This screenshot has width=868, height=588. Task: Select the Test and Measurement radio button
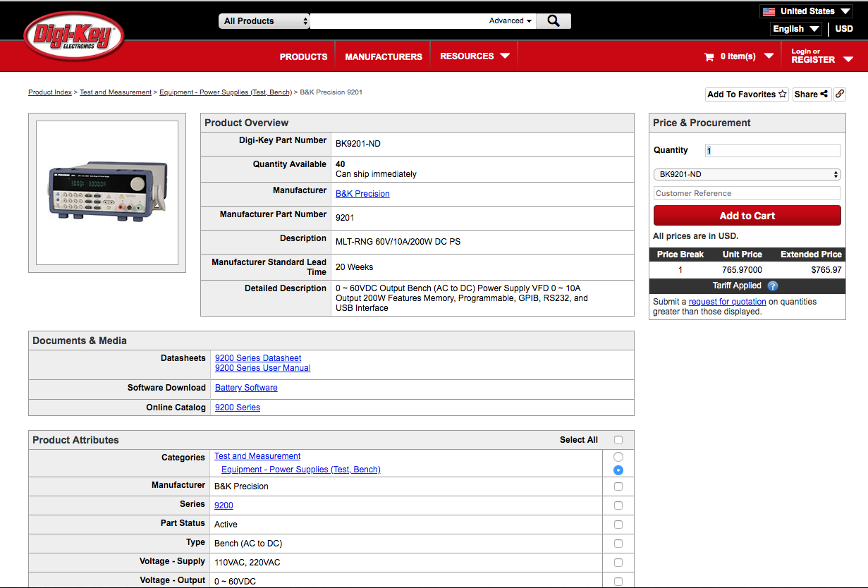(618, 457)
